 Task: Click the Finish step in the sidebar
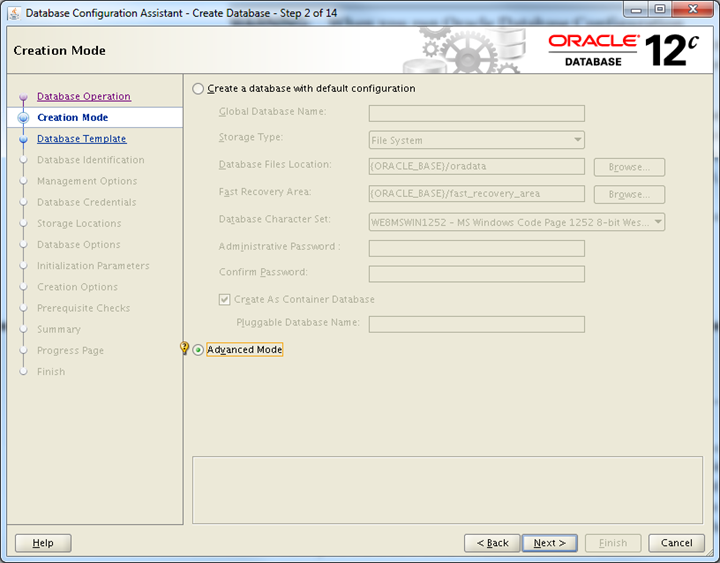coord(51,371)
